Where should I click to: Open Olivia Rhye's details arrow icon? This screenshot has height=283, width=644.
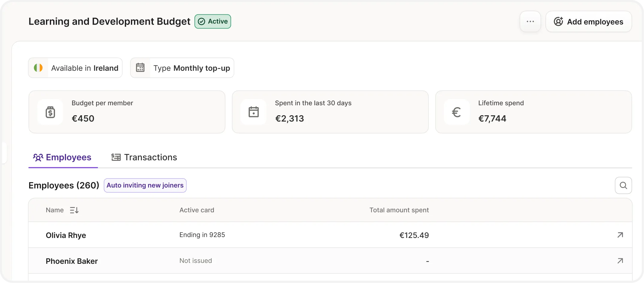tap(620, 235)
